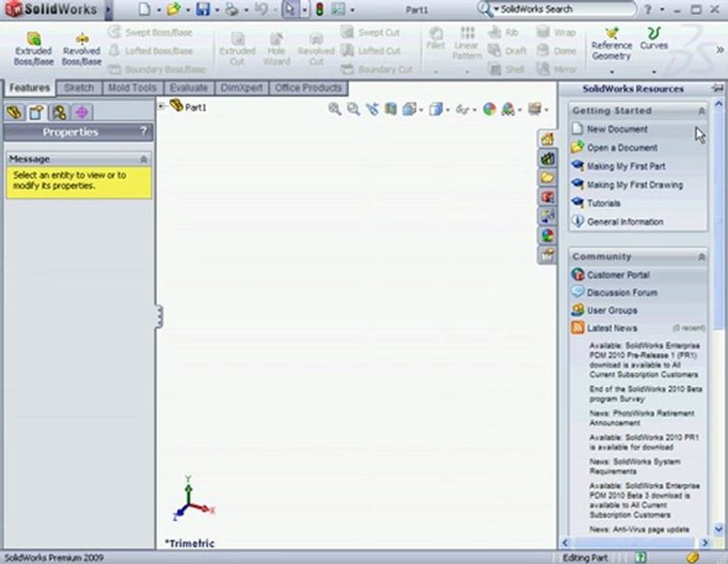728x564 pixels.
Task: Switch to the Sketch tab
Action: coord(78,88)
